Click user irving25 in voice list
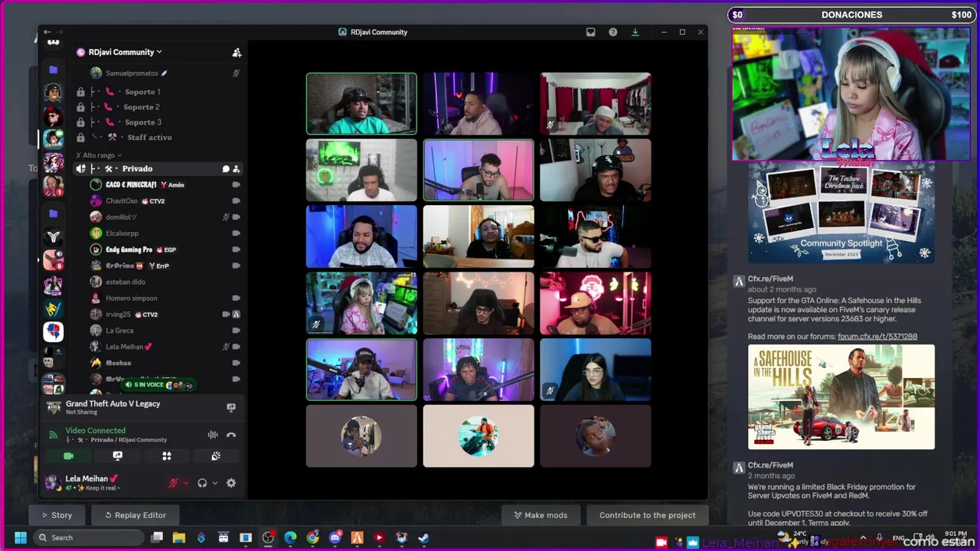 click(x=119, y=315)
